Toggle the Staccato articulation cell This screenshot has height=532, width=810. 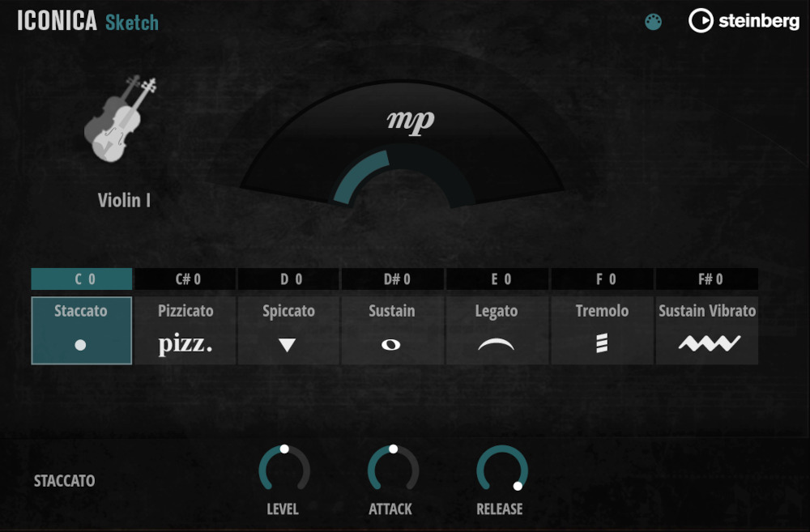(81, 330)
